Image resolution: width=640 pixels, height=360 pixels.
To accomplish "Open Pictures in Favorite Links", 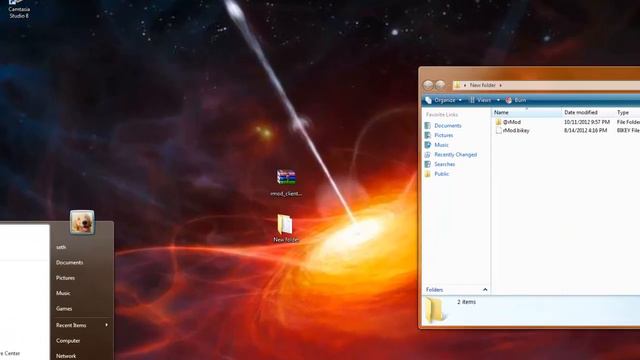I will click(444, 135).
